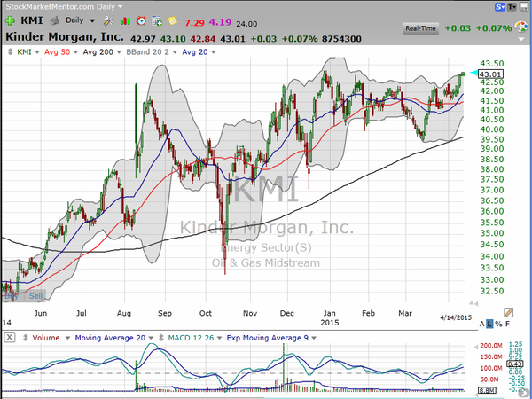Select L logarithmic scale mode
532x399 pixels.
(489, 324)
